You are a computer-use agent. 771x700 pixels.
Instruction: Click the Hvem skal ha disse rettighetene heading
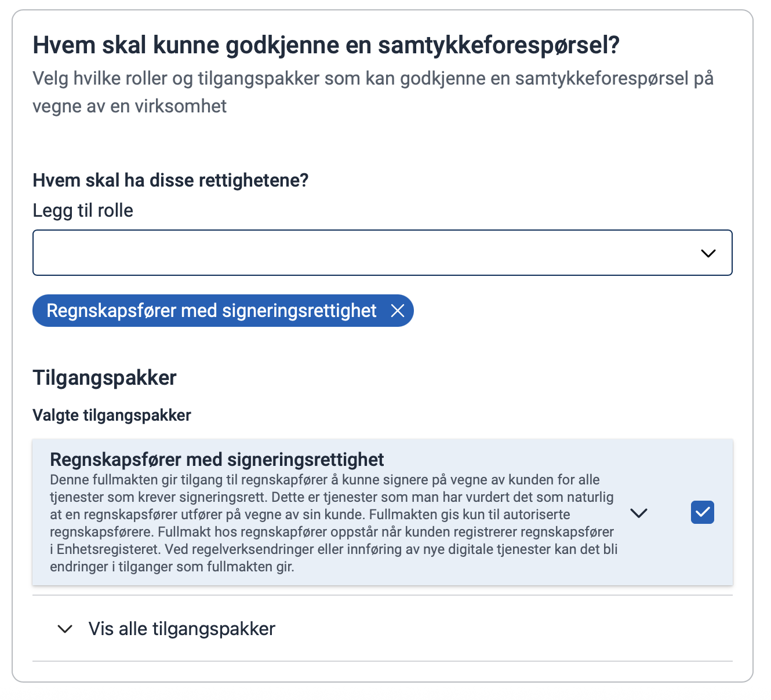(x=170, y=180)
